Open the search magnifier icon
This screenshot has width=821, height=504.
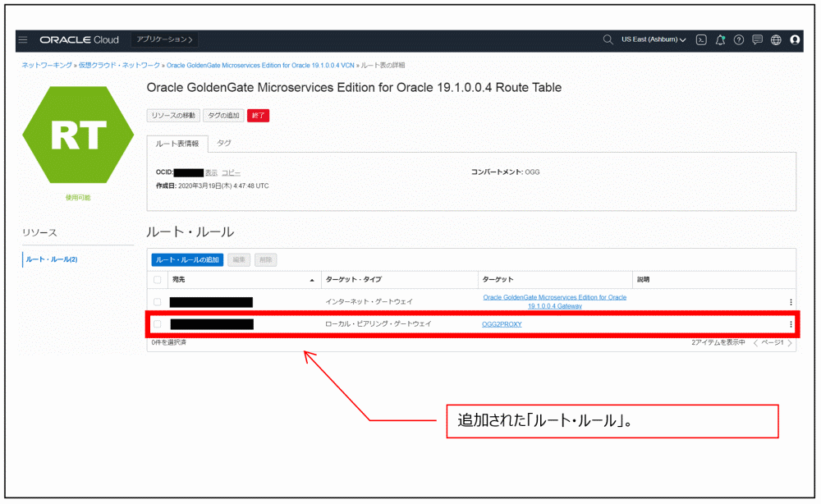pyautogui.click(x=608, y=39)
